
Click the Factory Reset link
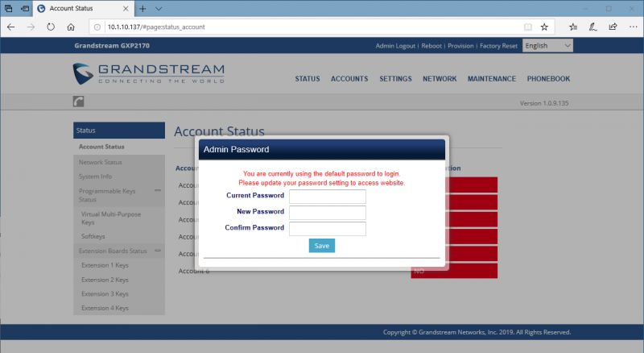(498, 46)
